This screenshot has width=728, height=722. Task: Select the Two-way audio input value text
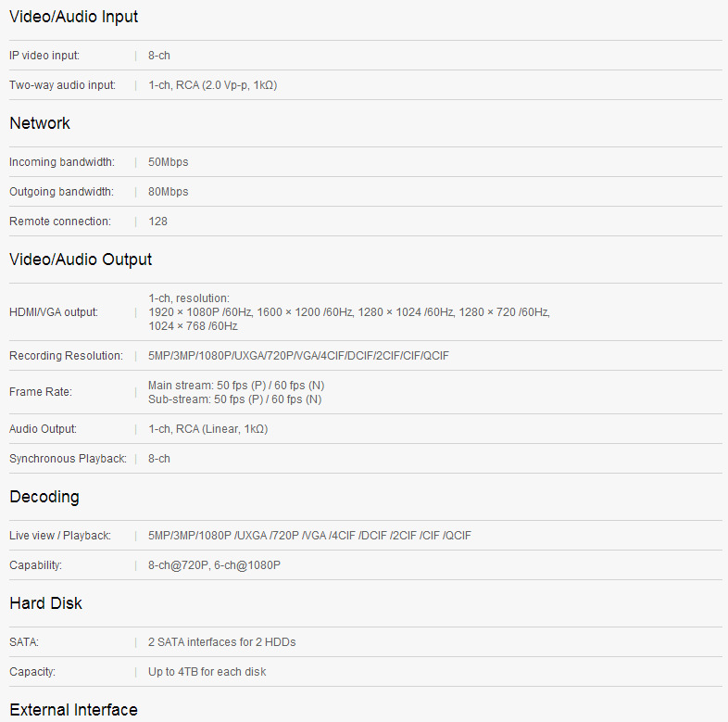212,85
